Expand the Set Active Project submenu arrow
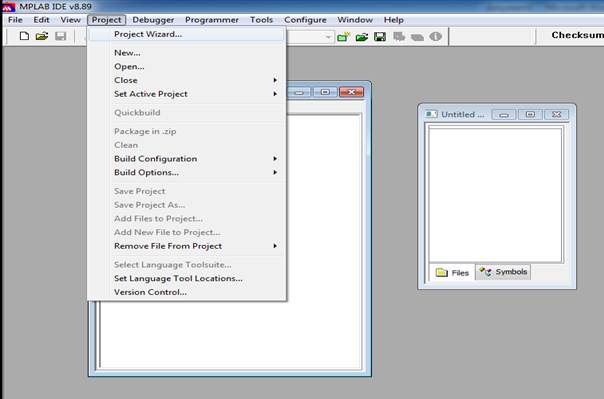 [275, 94]
